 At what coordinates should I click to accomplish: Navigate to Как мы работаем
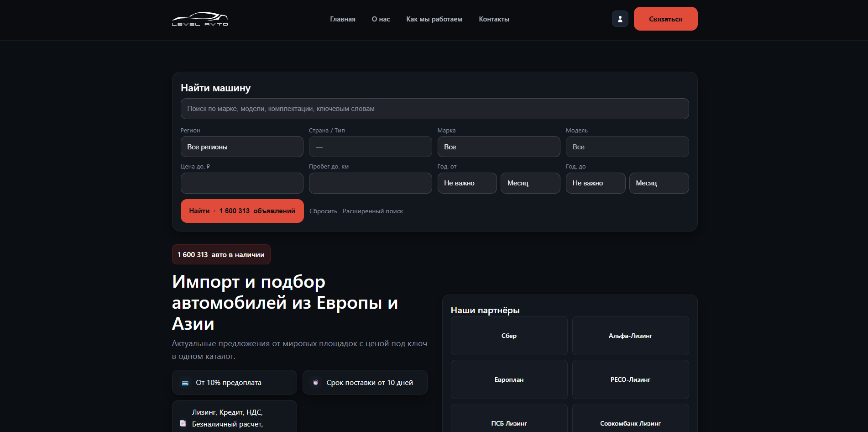(x=434, y=19)
